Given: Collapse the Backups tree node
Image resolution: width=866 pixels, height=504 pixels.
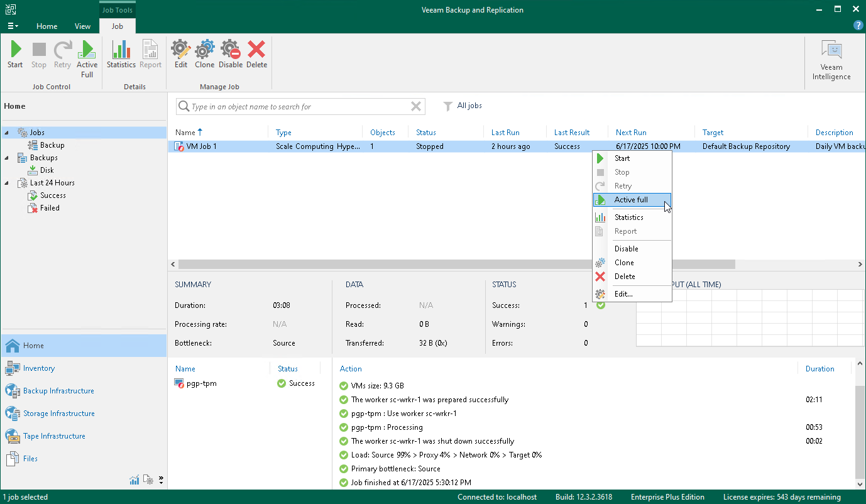Looking at the screenshot, I should [x=7, y=158].
